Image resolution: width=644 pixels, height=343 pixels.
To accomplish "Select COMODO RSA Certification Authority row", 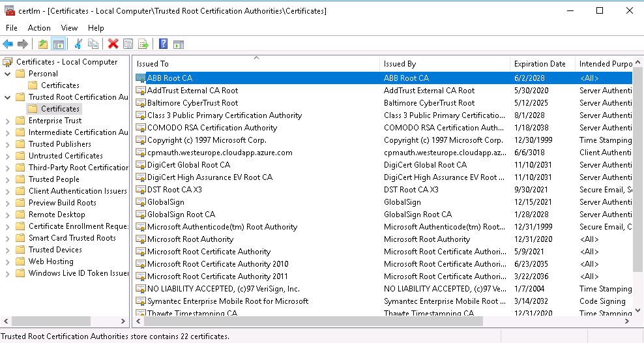I will [384, 128].
